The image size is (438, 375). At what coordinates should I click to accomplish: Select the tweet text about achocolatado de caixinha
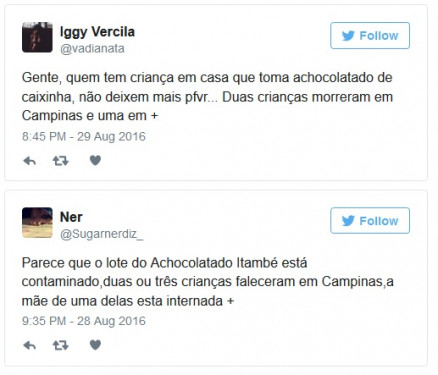[207, 97]
